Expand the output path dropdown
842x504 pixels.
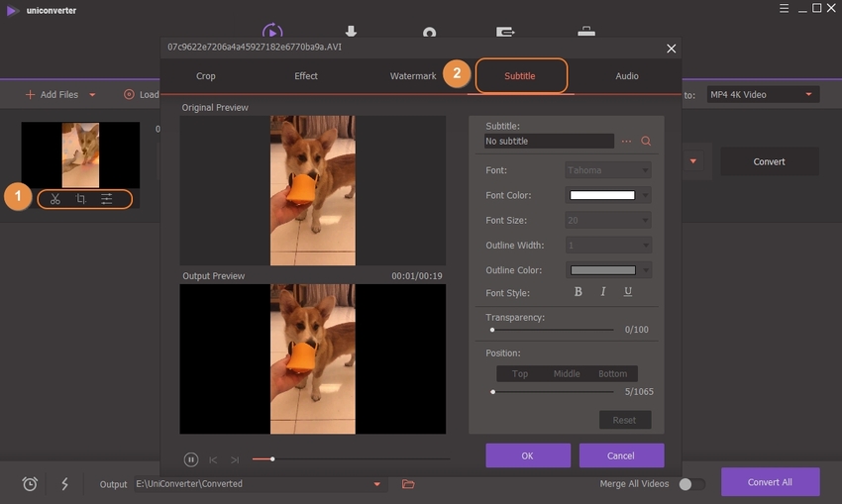click(376, 484)
